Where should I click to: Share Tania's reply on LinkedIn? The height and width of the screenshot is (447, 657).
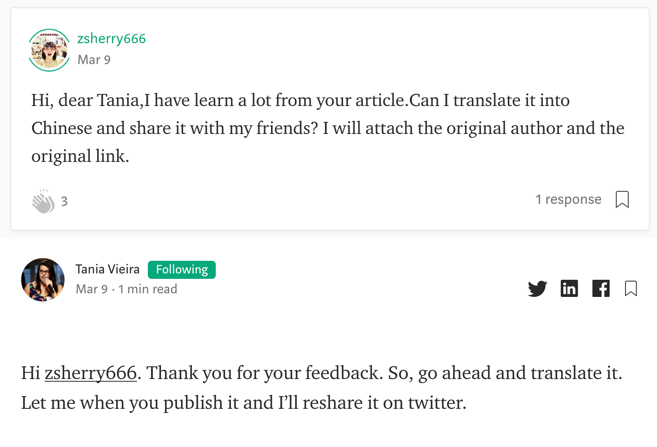[569, 288]
